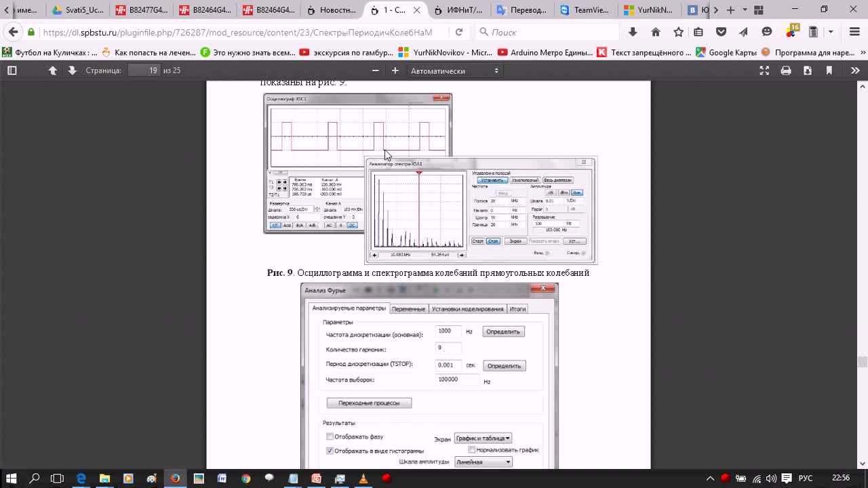Show hidden system tray icons
Viewport: 868px width, 488px height.
(x=710, y=479)
